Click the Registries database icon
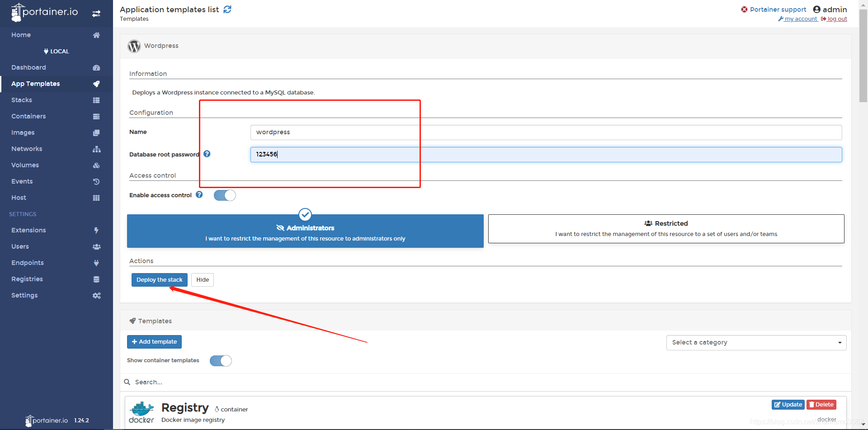 pyautogui.click(x=96, y=279)
